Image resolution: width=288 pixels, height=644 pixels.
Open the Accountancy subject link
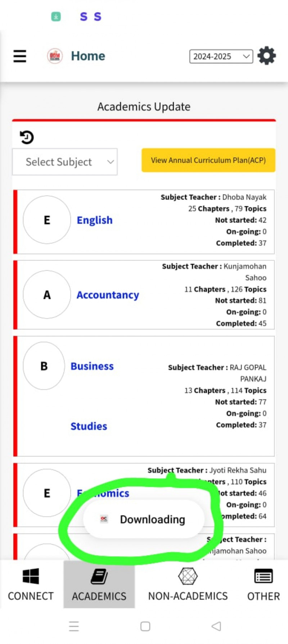click(x=108, y=295)
